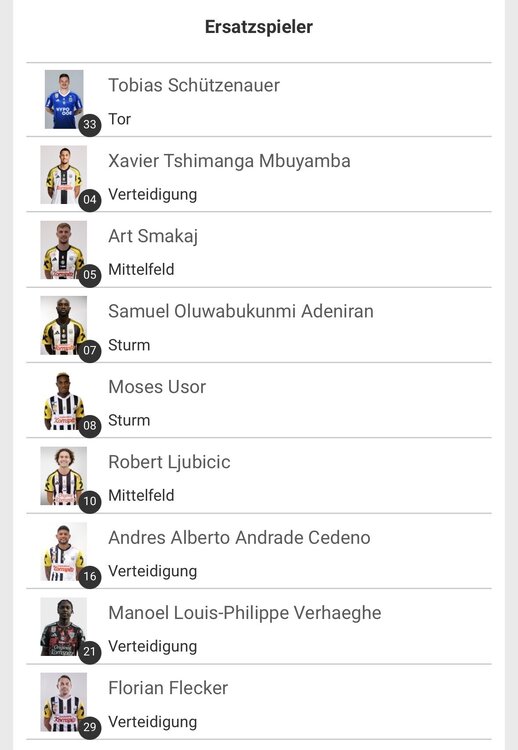Open the Moses Usor name link
The width and height of the screenshot is (518, 750).
pos(157,386)
